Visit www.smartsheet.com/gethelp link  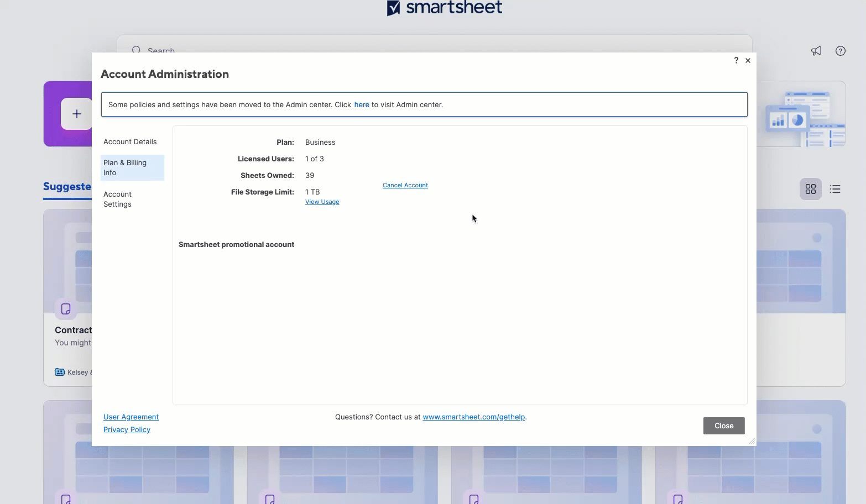[473, 417]
